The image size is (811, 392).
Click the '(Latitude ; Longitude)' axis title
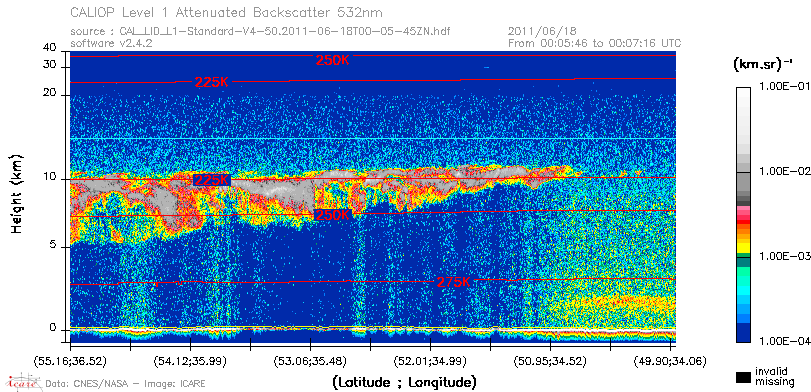click(x=404, y=383)
